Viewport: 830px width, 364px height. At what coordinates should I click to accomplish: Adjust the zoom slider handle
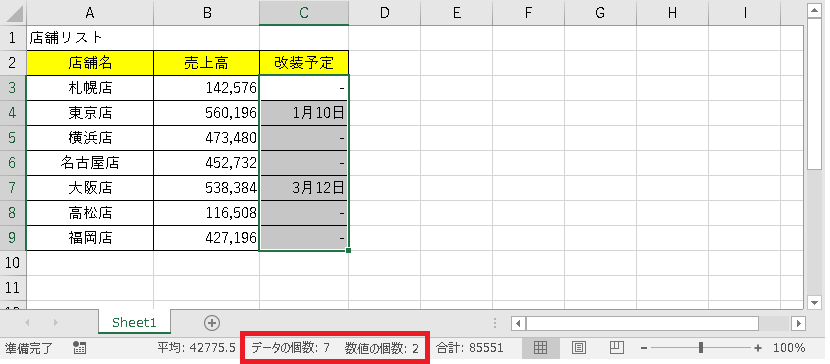tap(701, 348)
